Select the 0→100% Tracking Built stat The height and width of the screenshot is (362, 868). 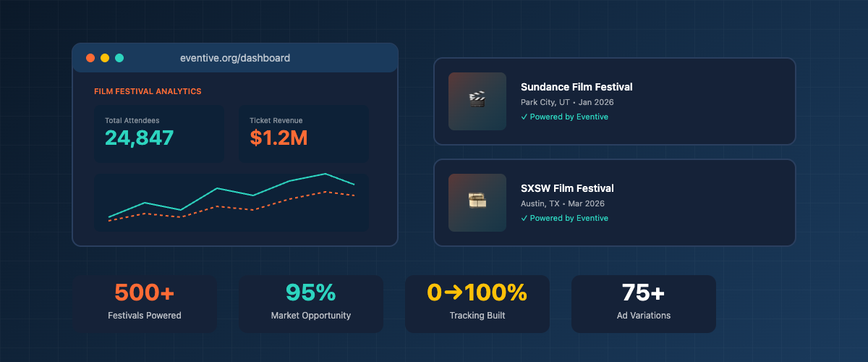pyautogui.click(x=477, y=303)
